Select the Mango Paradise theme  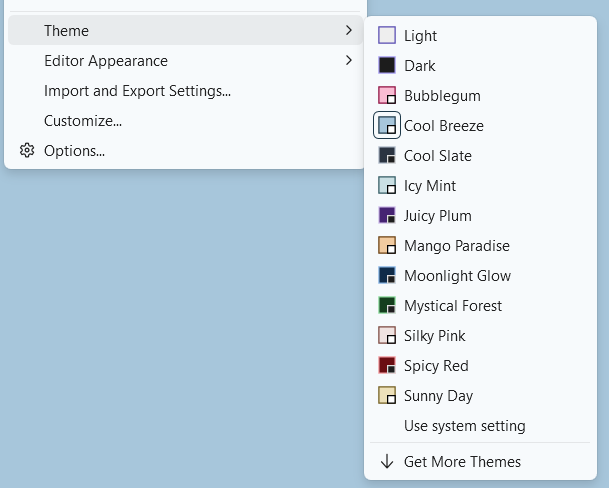(x=456, y=246)
